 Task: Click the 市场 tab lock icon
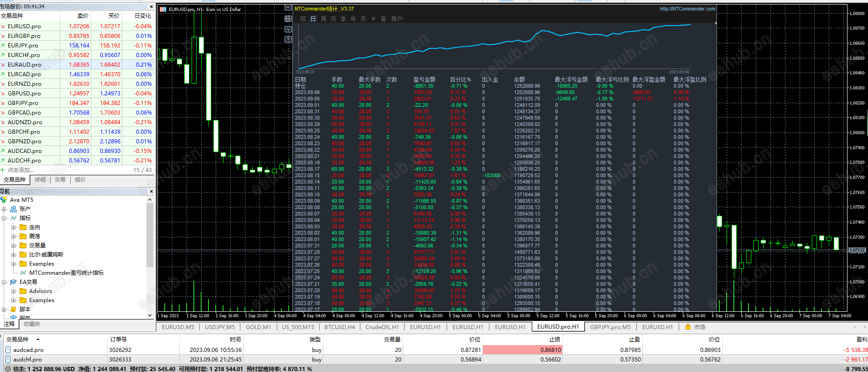point(688,327)
